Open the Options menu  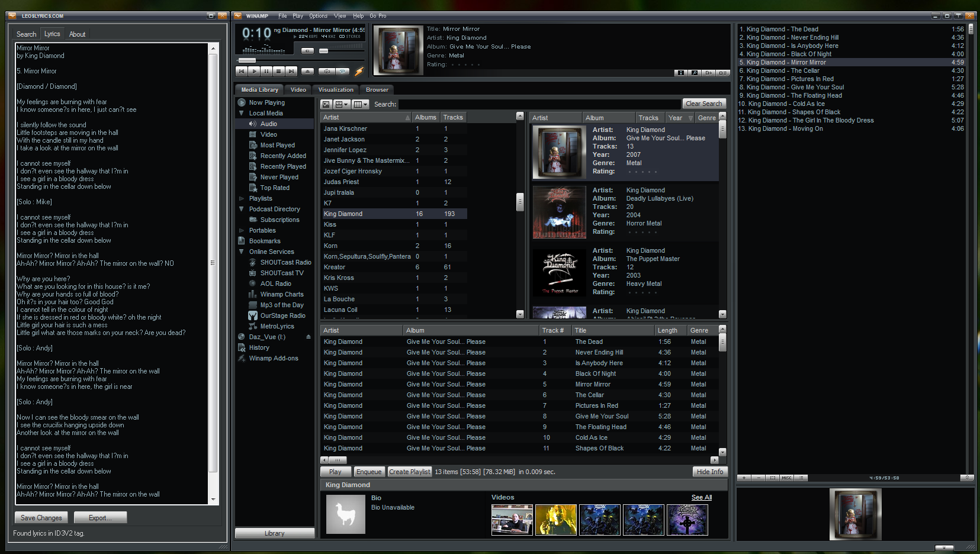(319, 16)
